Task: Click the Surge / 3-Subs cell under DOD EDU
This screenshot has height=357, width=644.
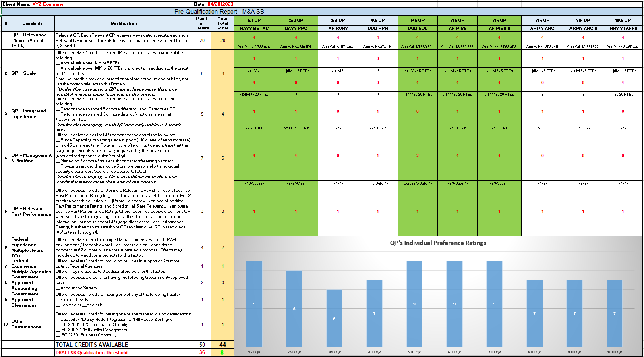Action: (417, 183)
